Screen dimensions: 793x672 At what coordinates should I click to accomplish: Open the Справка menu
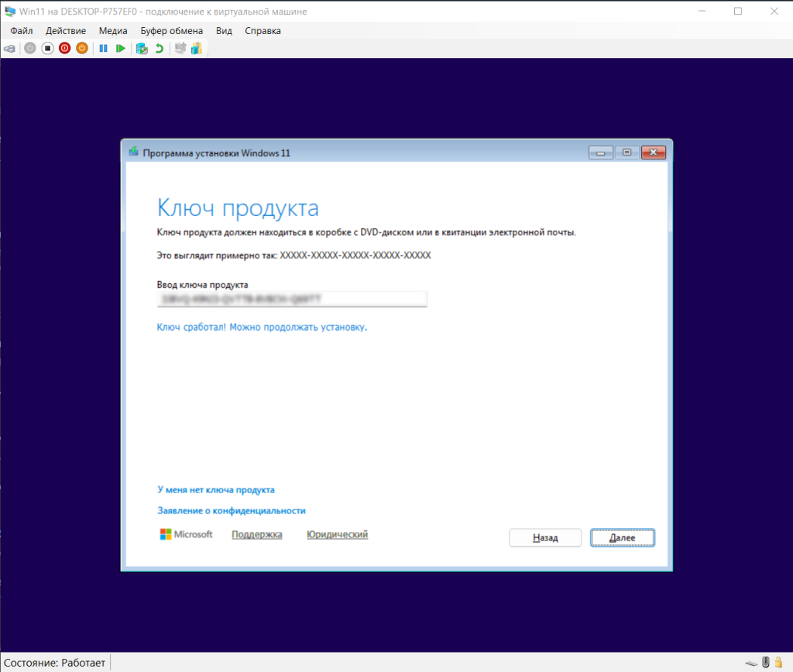tap(263, 31)
